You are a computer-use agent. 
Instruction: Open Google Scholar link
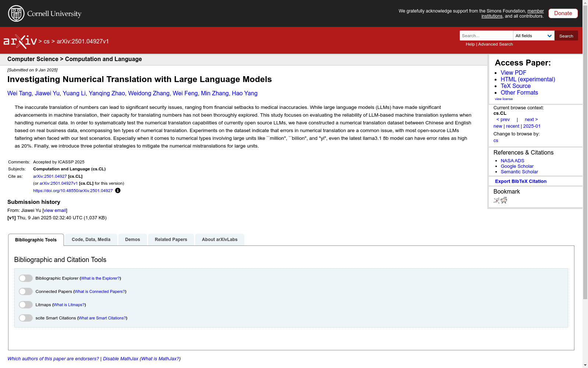[x=517, y=166]
